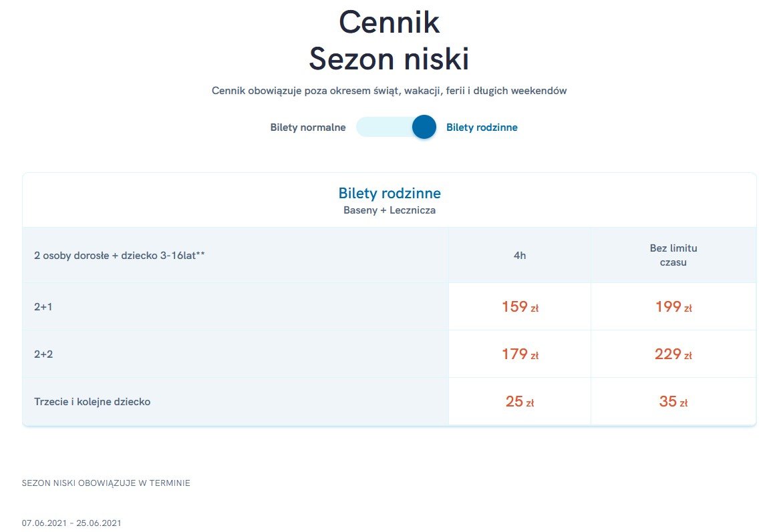This screenshot has height=532, width=767.
Task: Click the 179 zł price
Action: click(x=520, y=354)
